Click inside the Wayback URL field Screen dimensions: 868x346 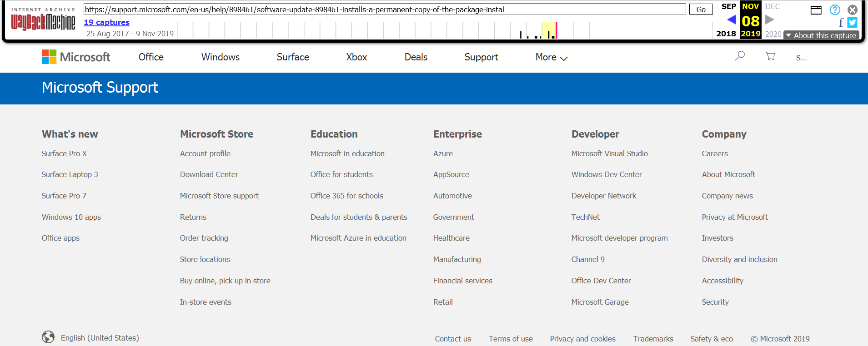385,10
